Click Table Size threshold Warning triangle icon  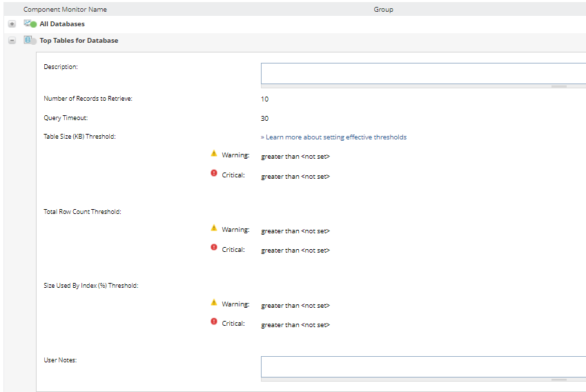point(214,153)
